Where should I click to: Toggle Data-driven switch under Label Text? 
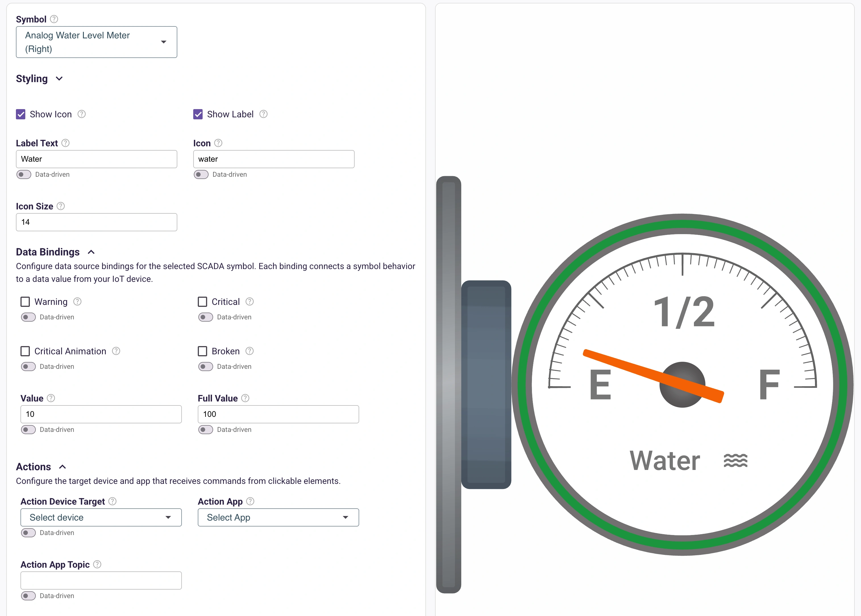24,174
